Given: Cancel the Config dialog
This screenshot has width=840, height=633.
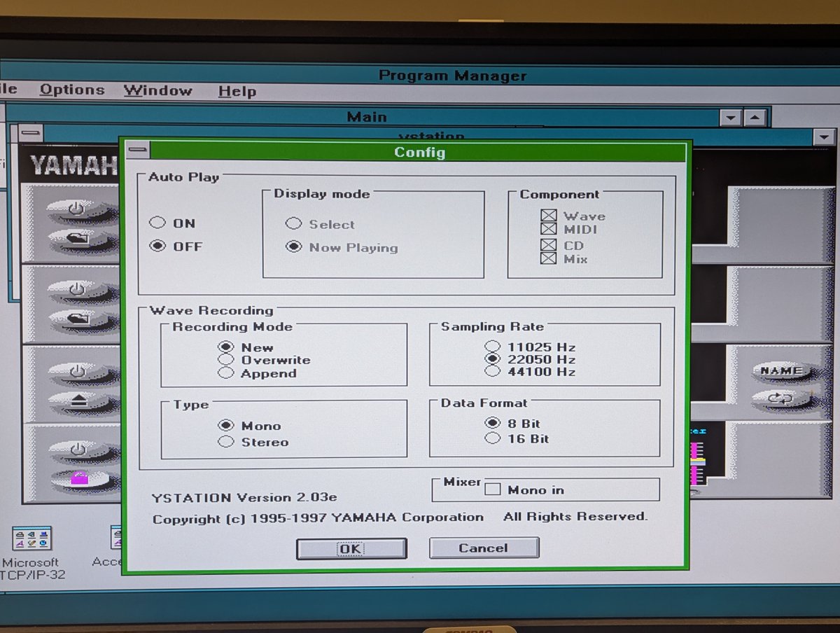Looking at the screenshot, I should click(484, 548).
